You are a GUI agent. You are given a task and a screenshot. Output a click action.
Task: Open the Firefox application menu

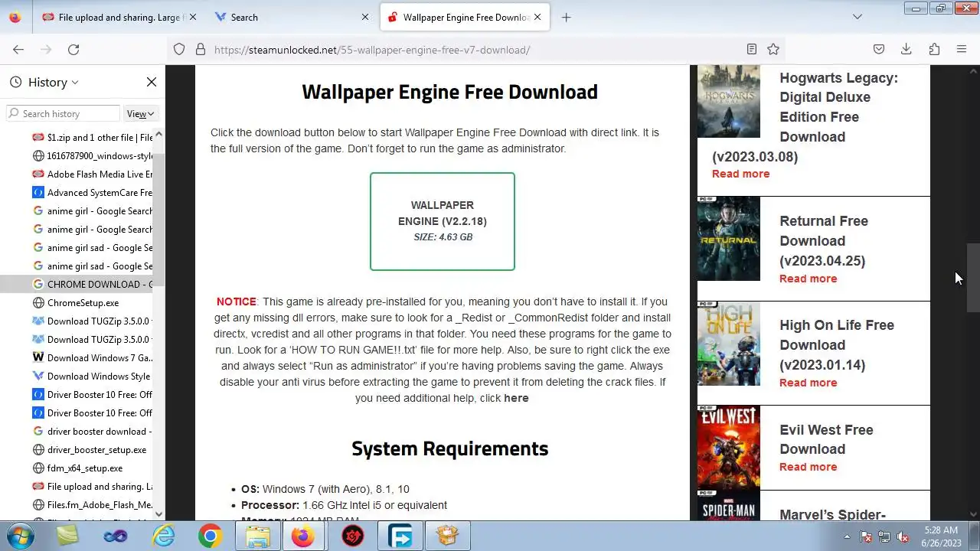962,49
